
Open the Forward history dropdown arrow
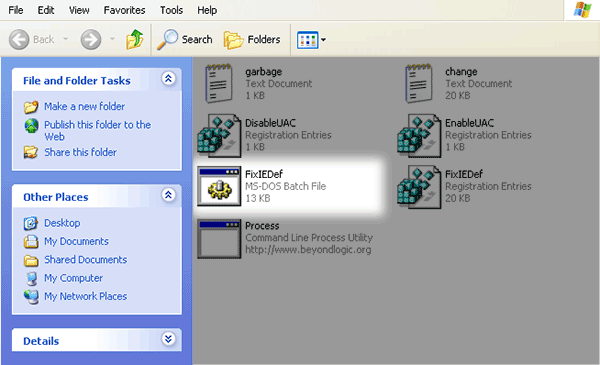(112, 39)
